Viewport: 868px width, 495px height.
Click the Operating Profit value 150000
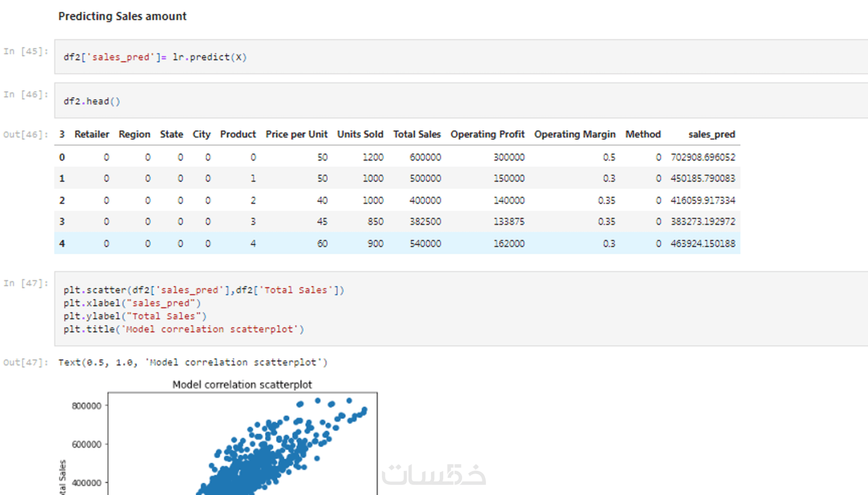(509, 178)
